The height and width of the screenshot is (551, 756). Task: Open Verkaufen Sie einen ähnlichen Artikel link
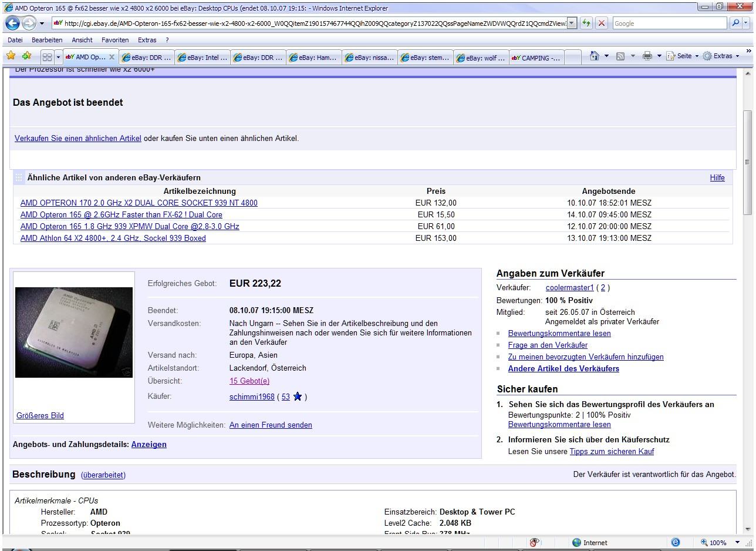point(78,139)
